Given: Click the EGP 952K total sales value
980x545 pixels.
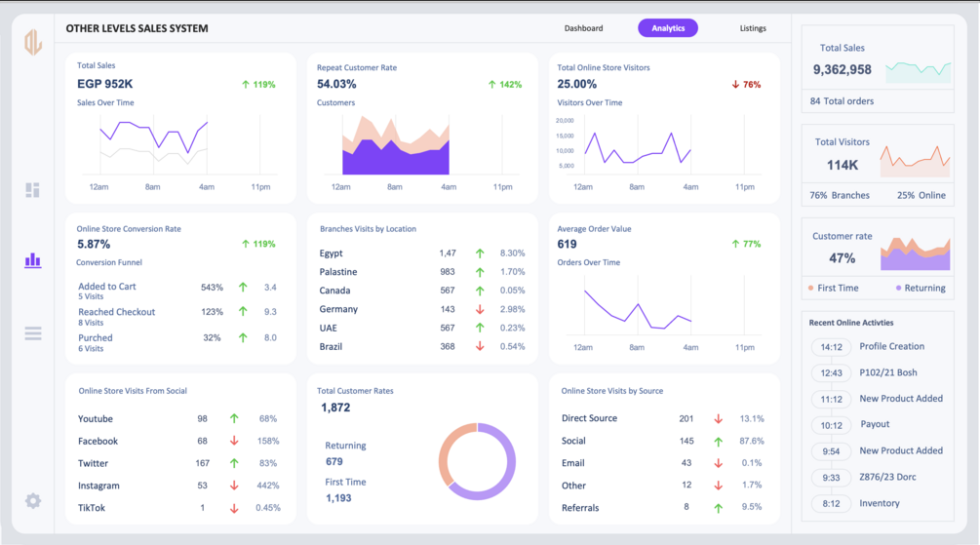Looking at the screenshot, I should point(105,84).
